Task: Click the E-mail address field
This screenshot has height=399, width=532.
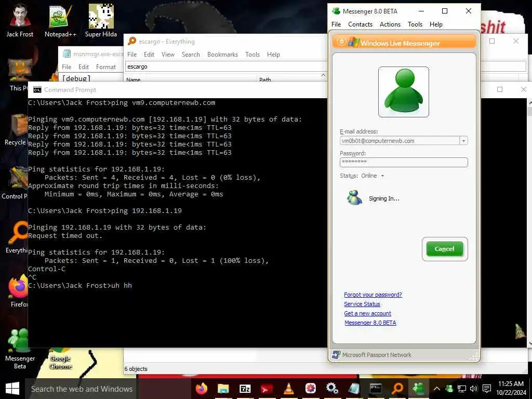Action: [400, 141]
